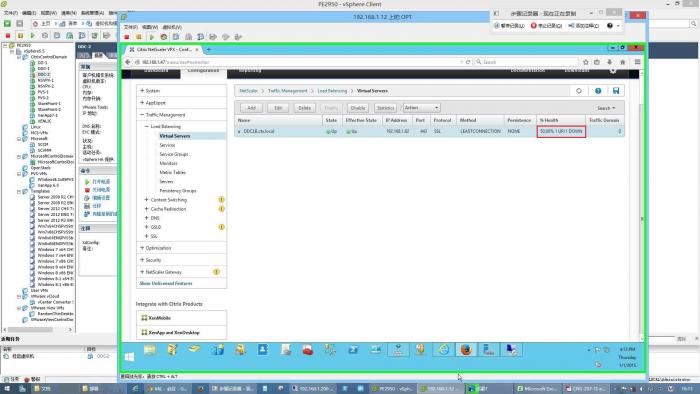Screen dimensions: 700x394
Task: Open the second menu in the console window
Action: tap(150, 27)
